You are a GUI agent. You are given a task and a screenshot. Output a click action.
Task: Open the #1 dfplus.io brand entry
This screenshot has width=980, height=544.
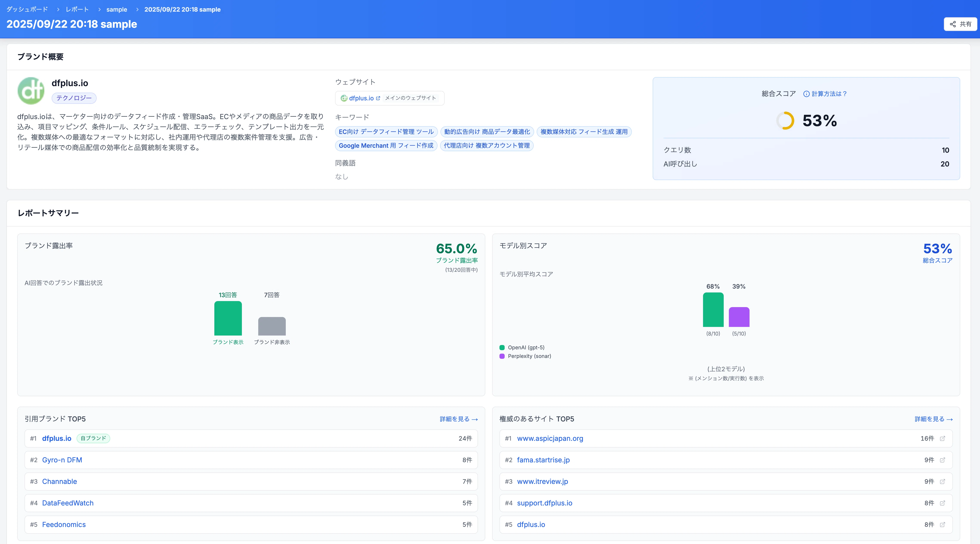[57, 438]
